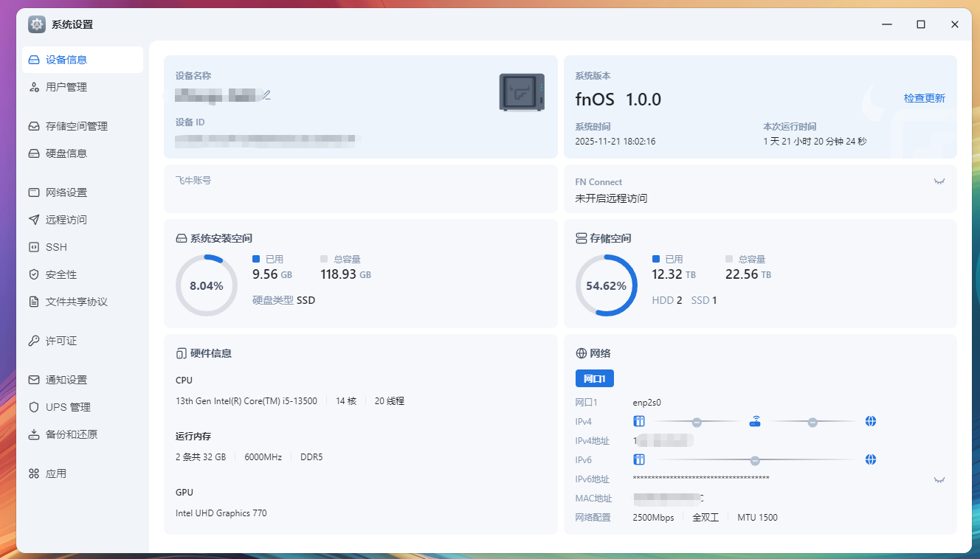Click 检查更新 to check for updates
The image size is (980, 559).
tap(924, 98)
